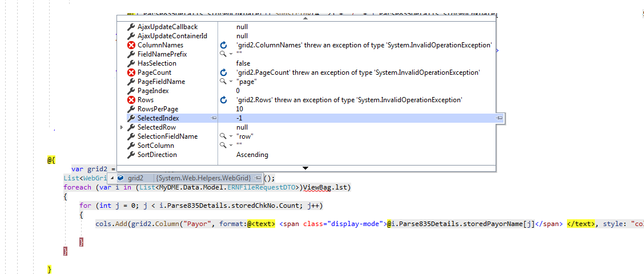Click ViewBag.lst in the foreach line
Image resolution: width=644 pixels, height=274 pixels.
tap(326, 187)
